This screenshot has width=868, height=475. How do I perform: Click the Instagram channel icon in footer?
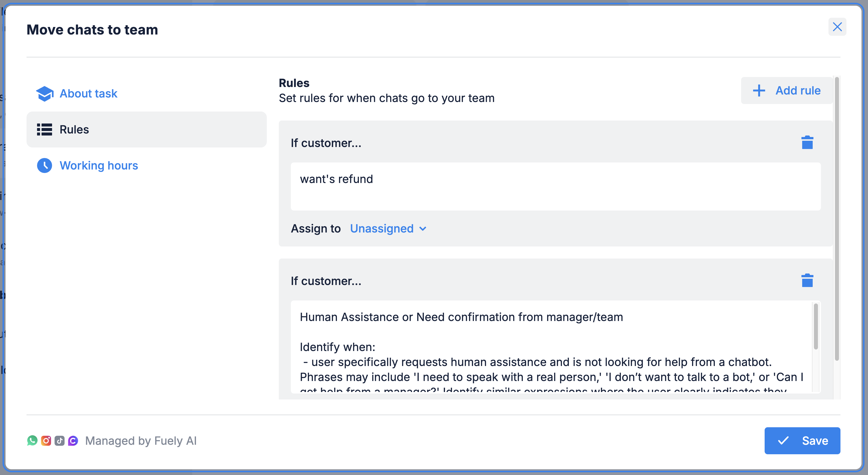(46, 441)
